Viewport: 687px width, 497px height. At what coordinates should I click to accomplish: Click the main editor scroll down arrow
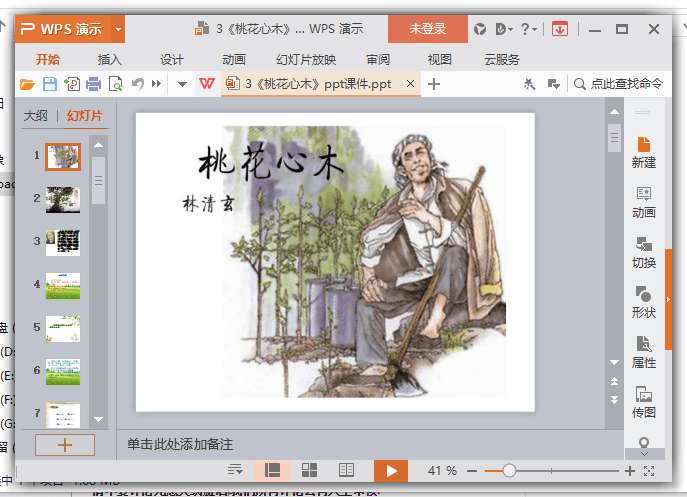coord(615,362)
